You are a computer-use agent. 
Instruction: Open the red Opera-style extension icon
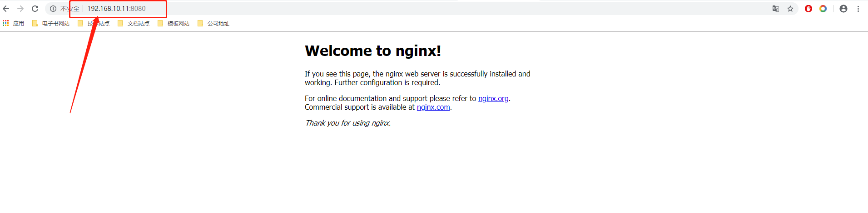point(808,9)
